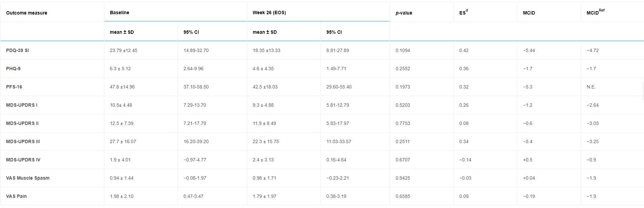Click the Week 26 (EOS) header
The width and height of the screenshot is (644, 208).
(269, 12)
